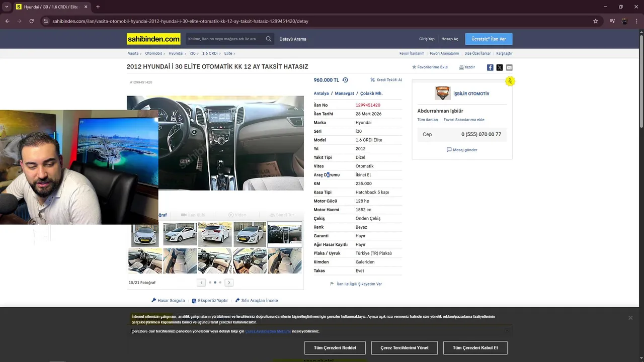The width and height of the screenshot is (644, 362).
Task: Open İŞBİLİR OTOMOTİV store name link
Action: coord(471,94)
